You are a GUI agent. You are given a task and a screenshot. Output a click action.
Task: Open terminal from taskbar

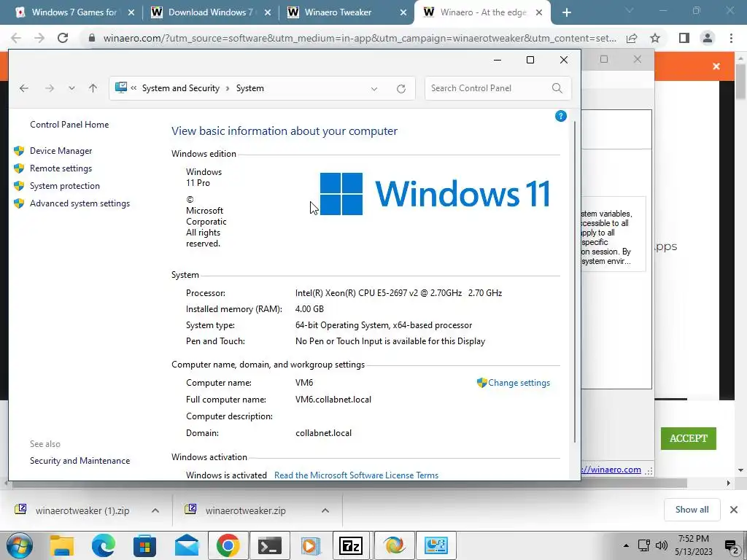coord(270,545)
